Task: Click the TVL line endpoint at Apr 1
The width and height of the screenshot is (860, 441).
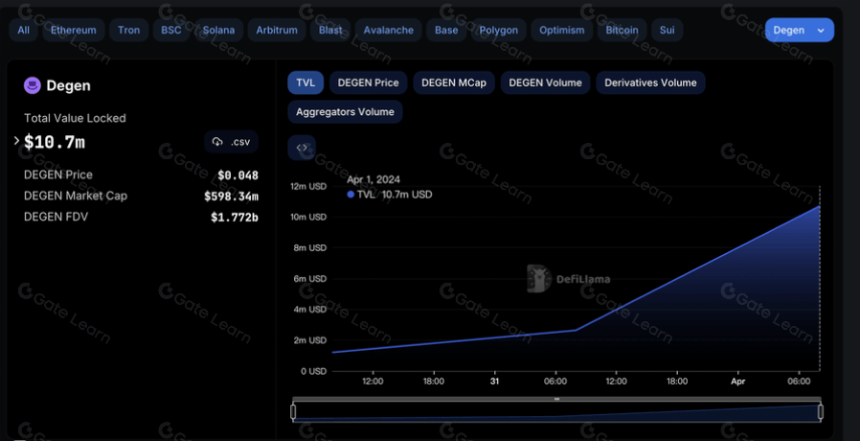Action: coord(819,206)
